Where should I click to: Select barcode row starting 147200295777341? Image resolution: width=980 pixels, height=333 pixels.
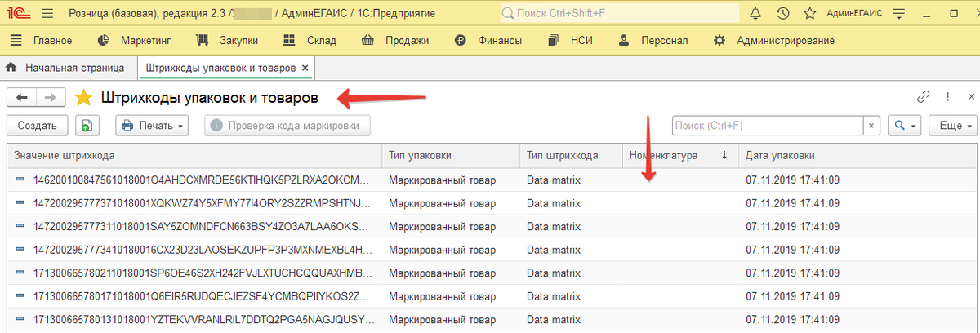[492, 249]
